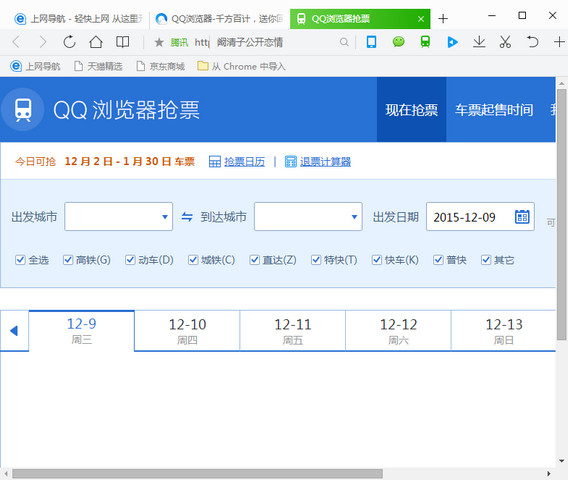
Task: Click the 退票计算器 calculator icon
Action: click(291, 162)
